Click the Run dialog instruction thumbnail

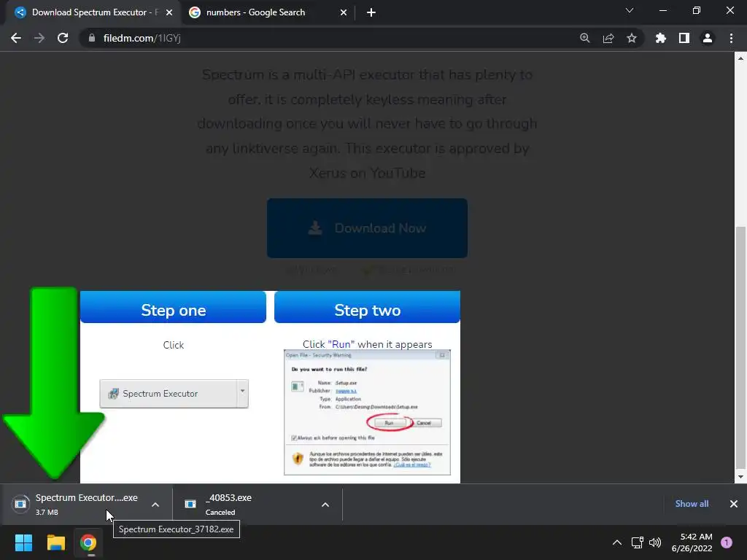click(368, 413)
